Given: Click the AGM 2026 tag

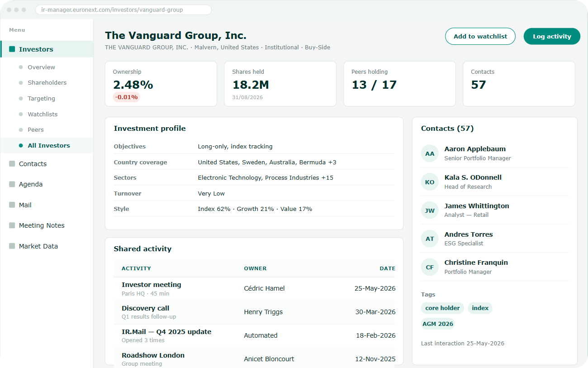Looking at the screenshot, I should tap(437, 324).
